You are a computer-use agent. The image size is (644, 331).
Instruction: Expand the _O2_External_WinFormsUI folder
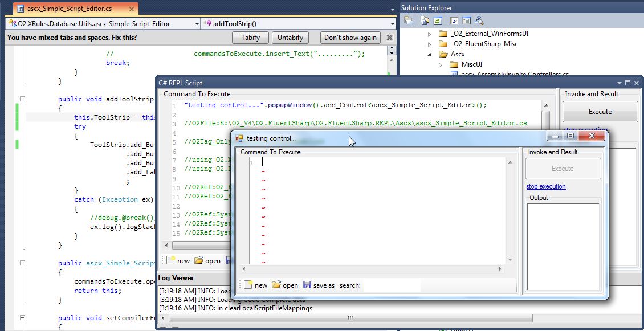[x=430, y=34]
